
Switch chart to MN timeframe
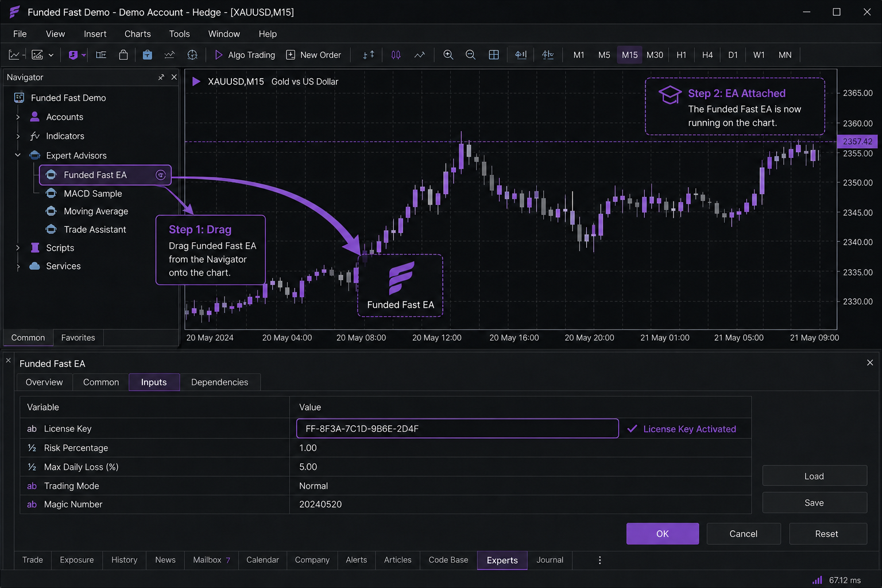coord(785,55)
